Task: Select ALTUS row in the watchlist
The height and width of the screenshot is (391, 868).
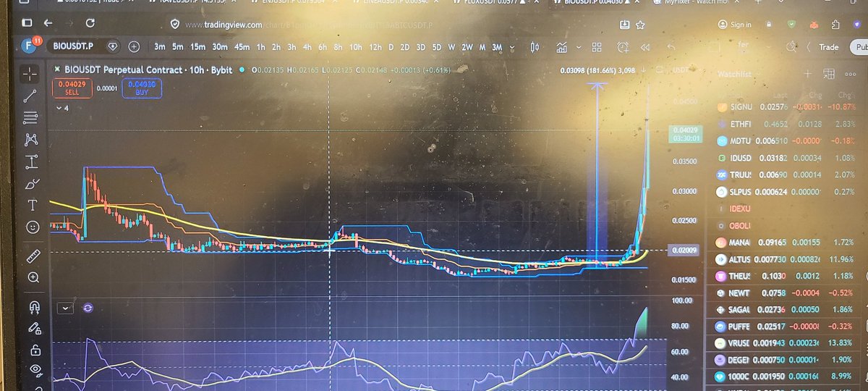Action: (x=786, y=258)
